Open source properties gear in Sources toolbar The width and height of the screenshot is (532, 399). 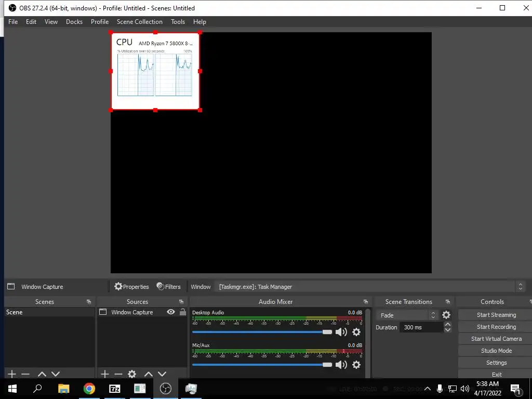pyautogui.click(x=132, y=374)
